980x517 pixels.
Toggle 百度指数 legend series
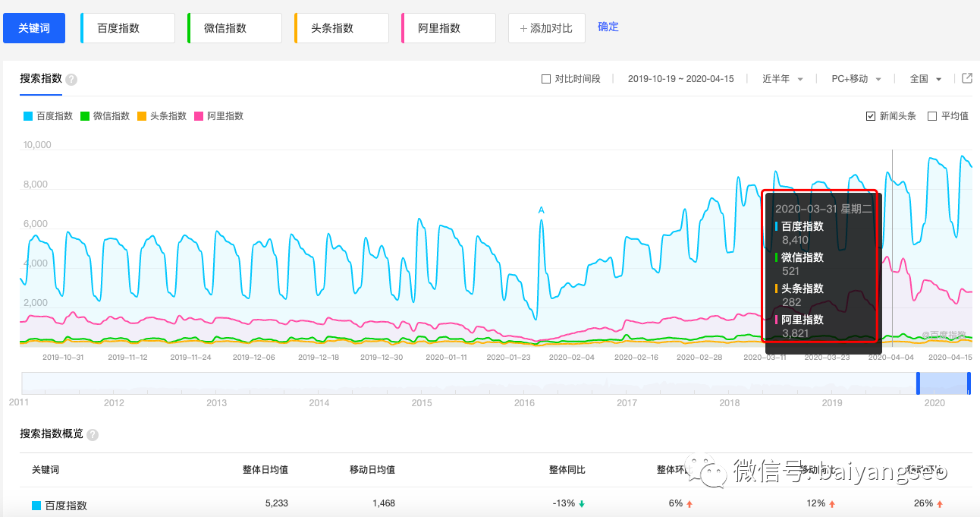pyautogui.click(x=49, y=116)
